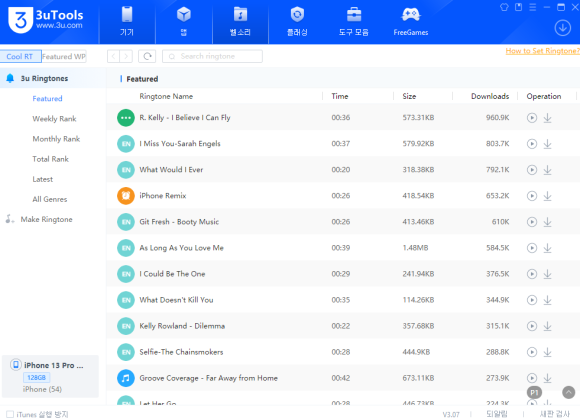
Task: Download Kelly Rowland - Dilemma ringtone
Action: tap(547, 326)
